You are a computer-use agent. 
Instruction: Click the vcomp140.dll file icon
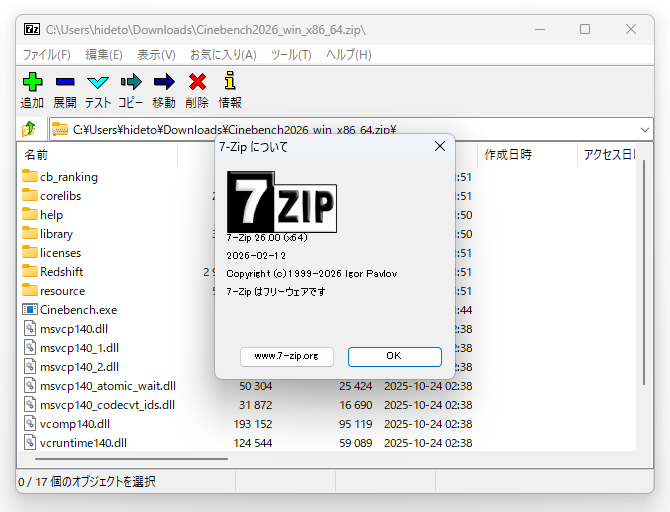tap(29, 423)
